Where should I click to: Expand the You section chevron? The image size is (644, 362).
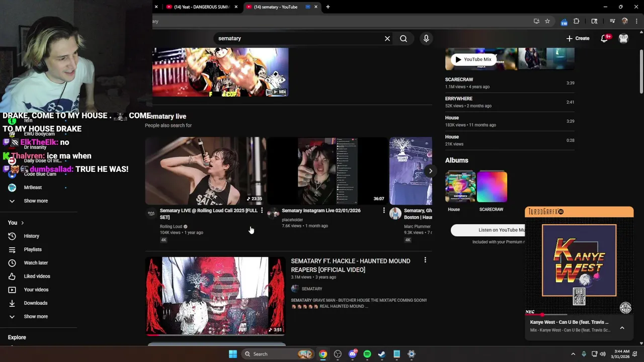pos(22,223)
